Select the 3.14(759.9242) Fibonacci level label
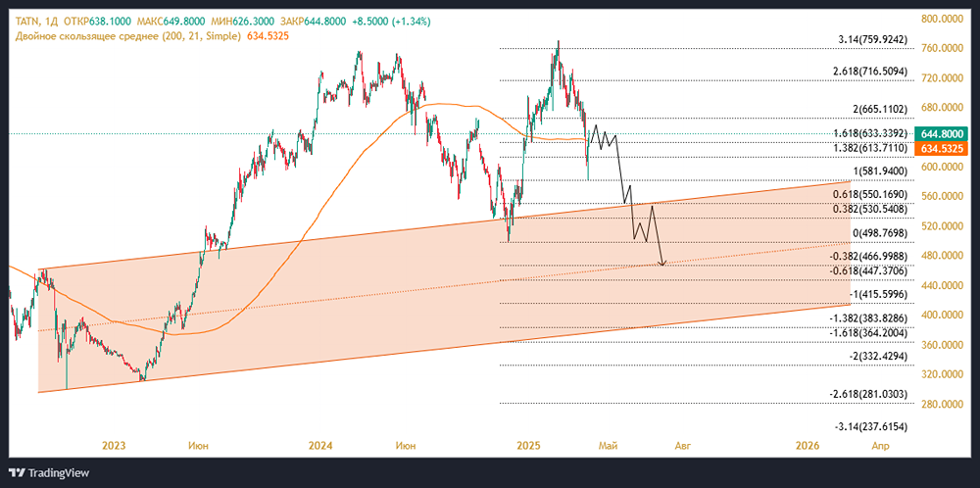 coord(879,40)
